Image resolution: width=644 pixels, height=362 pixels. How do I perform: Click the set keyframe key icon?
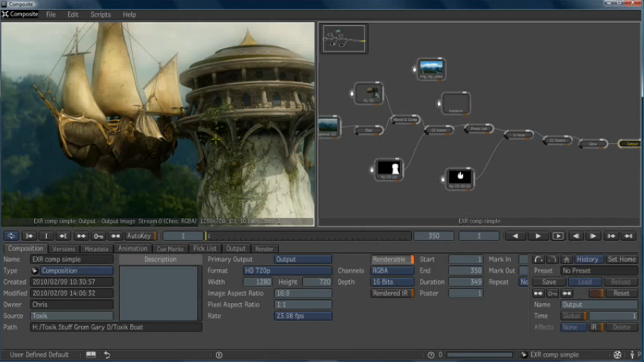[x=98, y=236]
